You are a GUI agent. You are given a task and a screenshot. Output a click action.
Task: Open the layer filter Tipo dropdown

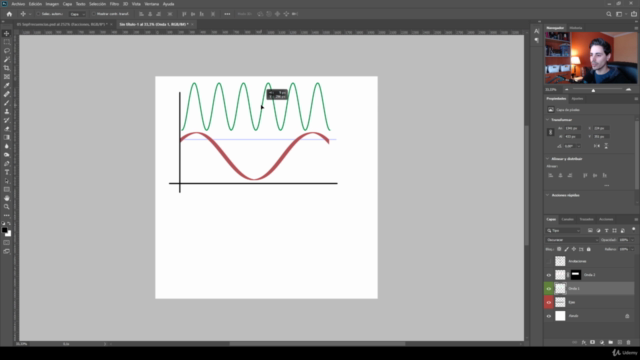563,231
